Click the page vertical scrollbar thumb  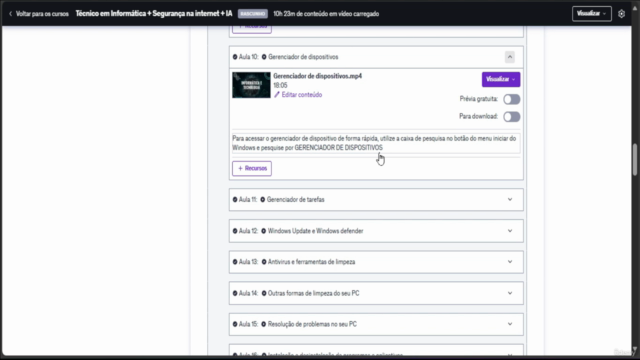635,159
